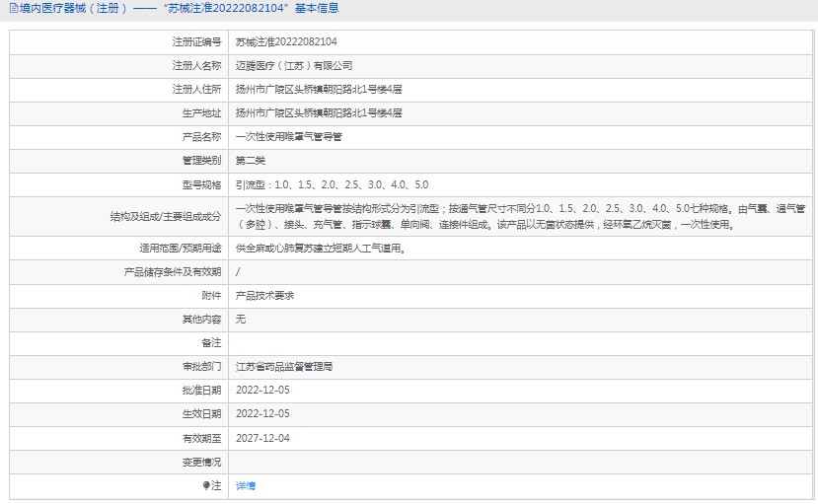Click the 批准日期 label

point(202,390)
